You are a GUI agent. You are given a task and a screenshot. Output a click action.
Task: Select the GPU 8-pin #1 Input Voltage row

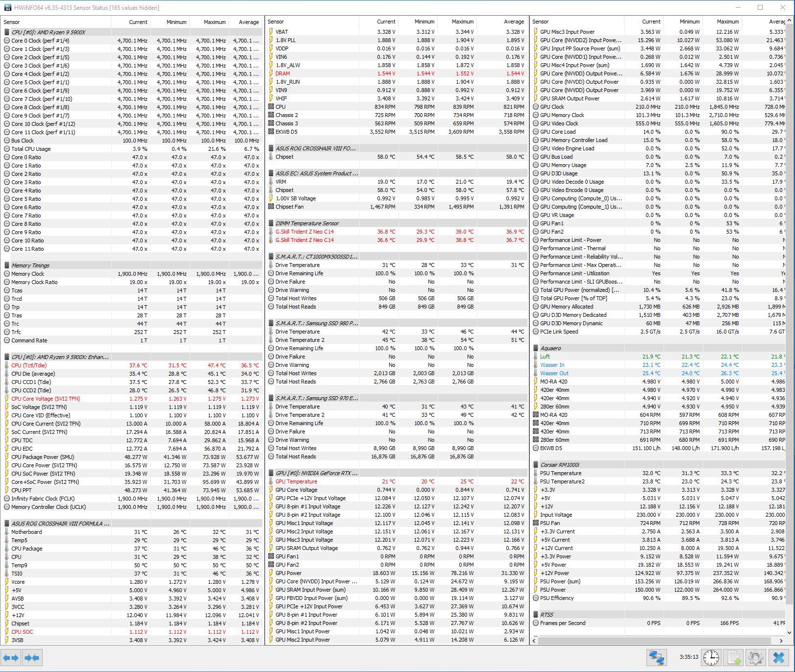396,506
